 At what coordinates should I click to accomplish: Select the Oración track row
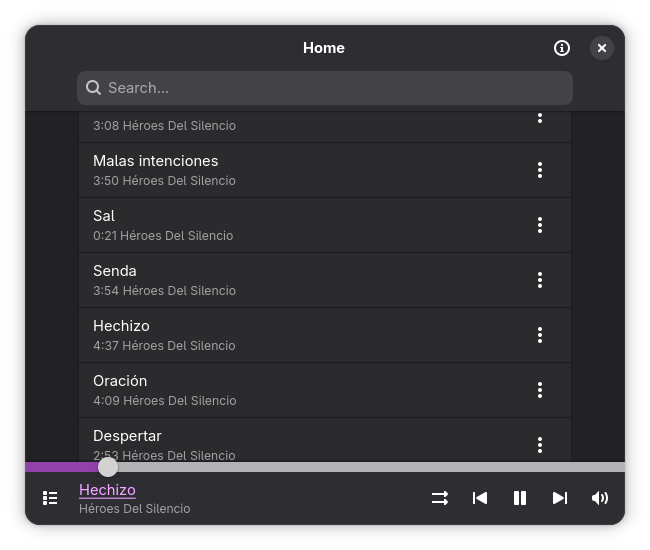click(x=300, y=390)
